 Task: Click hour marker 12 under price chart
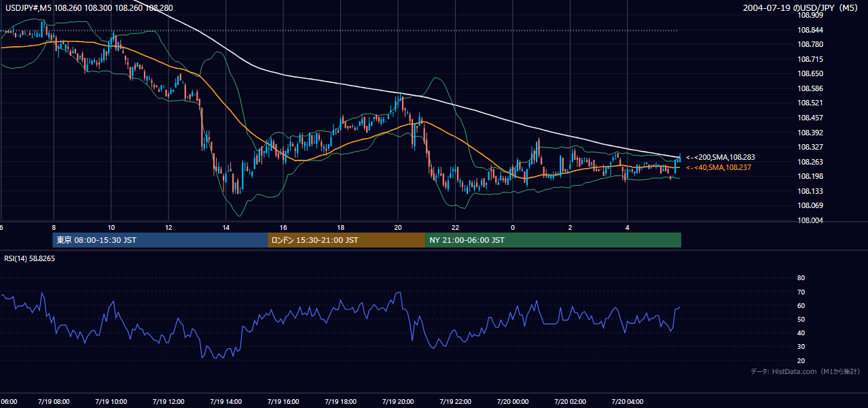[x=168, y=227]
